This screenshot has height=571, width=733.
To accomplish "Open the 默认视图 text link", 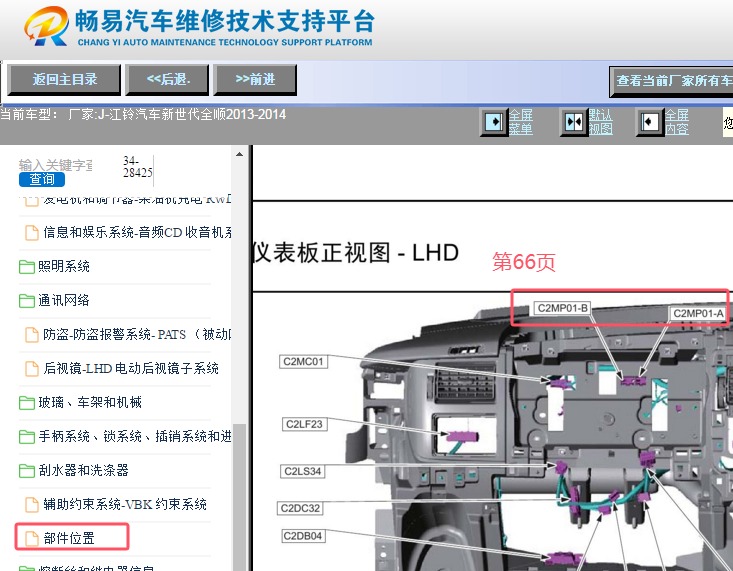I will pos(600,122).
